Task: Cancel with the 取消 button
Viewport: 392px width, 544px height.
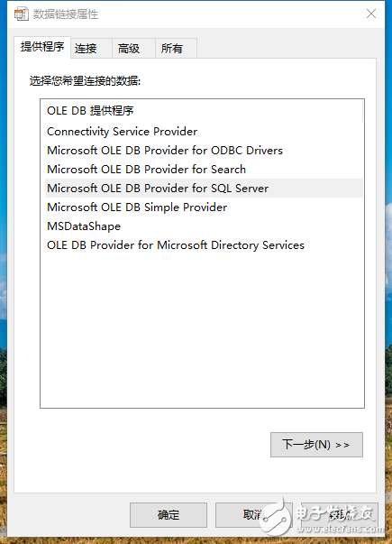Action: pyautogui.click(x=254, y=515)
